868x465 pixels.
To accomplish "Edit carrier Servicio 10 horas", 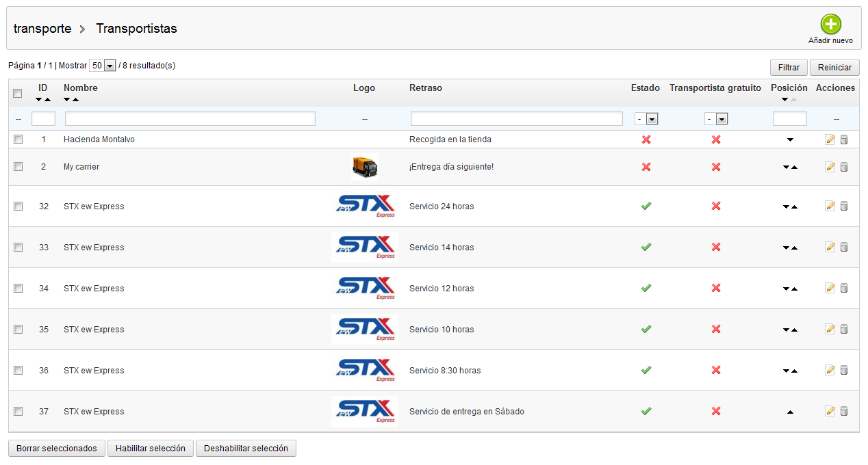I will 830,329.
